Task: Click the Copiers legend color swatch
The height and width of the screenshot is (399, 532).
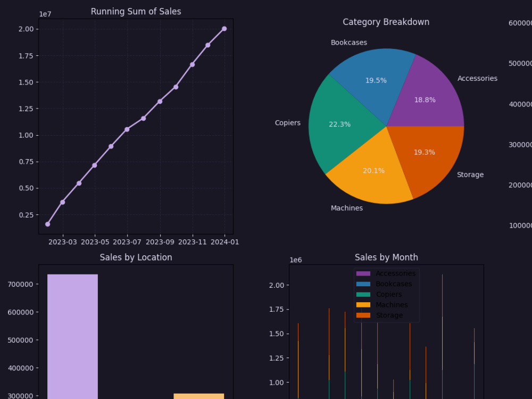Action: point(363,295)
